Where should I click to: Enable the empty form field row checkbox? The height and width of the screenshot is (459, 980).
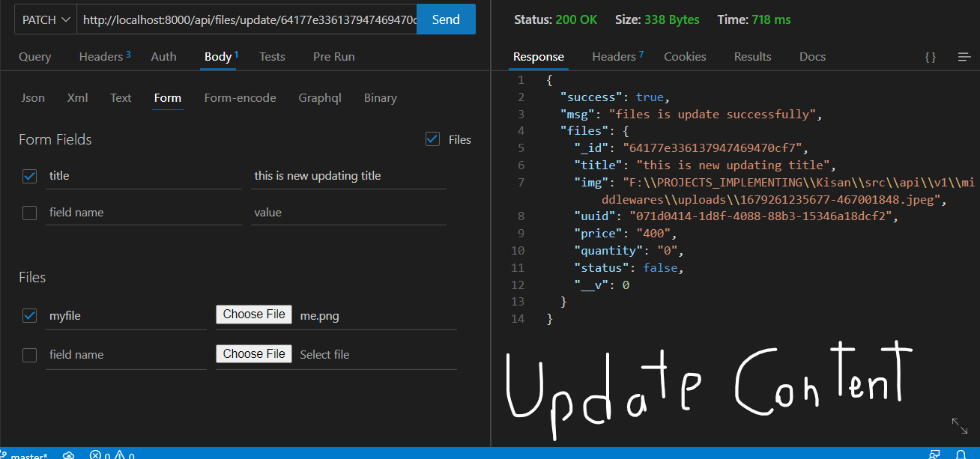point(29,213)
